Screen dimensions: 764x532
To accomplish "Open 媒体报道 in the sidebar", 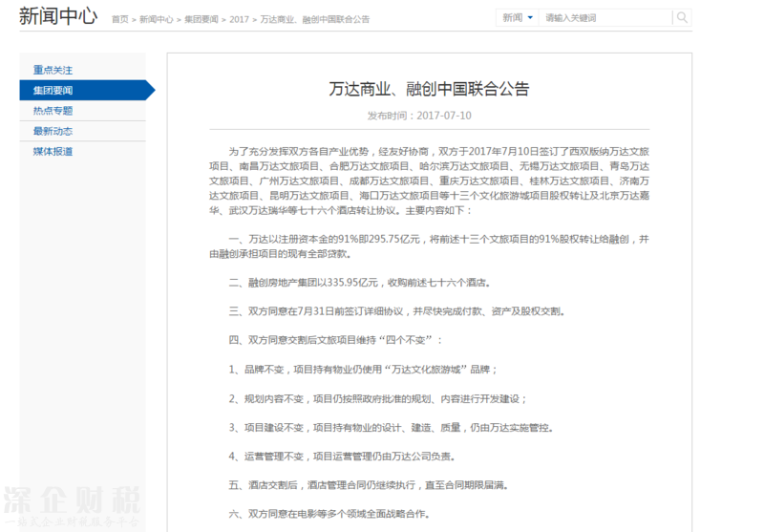I will pyautogui.click(x=53, y=152).
